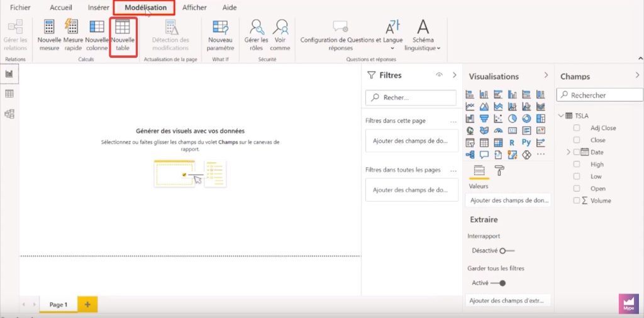Select the area chart visual
644x318 pixels.
pos(484,107)
